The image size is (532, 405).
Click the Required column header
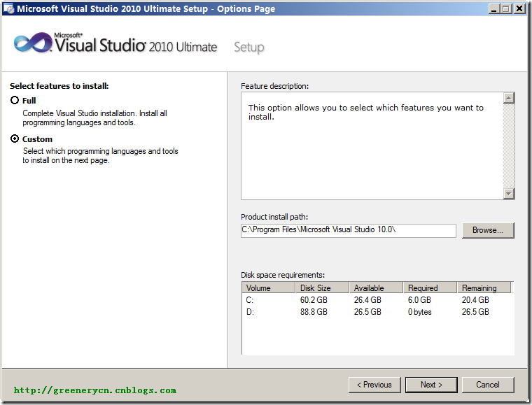430,287
